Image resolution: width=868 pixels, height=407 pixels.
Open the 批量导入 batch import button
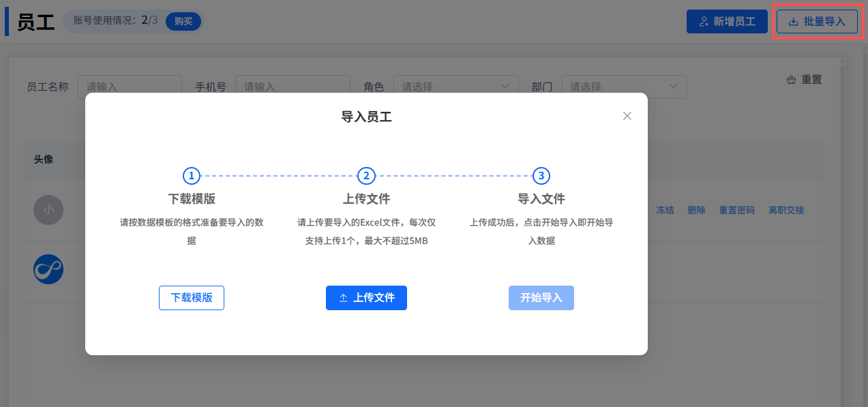tap(816, 22)
